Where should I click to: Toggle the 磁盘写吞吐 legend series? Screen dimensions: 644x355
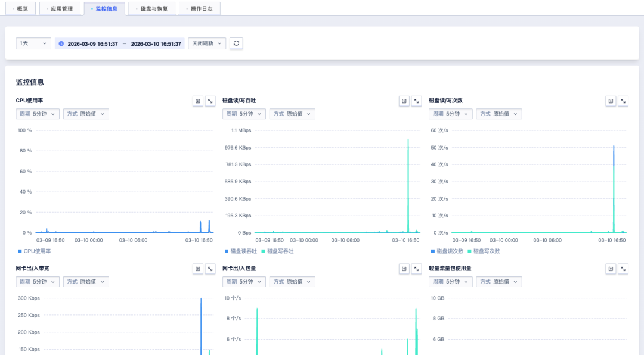[x=278, y=251]
